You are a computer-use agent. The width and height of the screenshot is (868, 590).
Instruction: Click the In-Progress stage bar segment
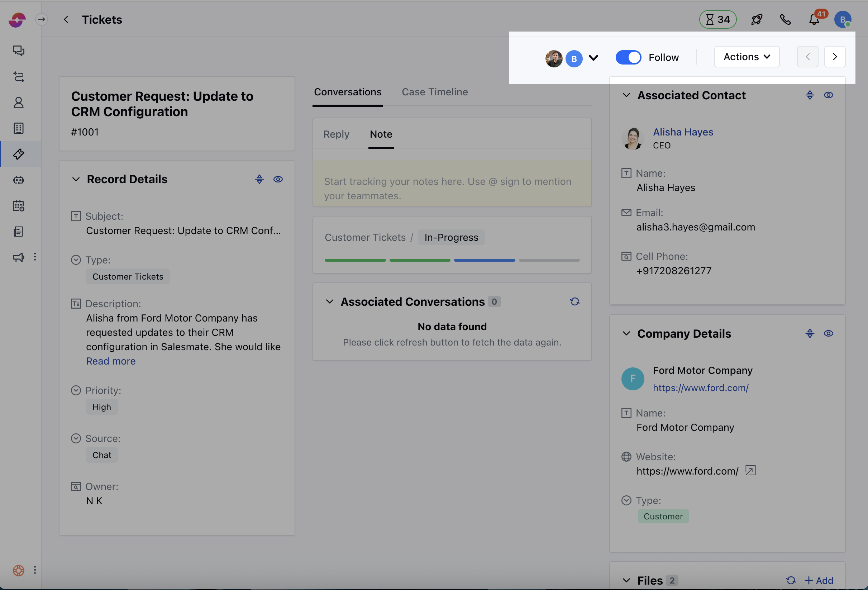[x=484, y=260]
